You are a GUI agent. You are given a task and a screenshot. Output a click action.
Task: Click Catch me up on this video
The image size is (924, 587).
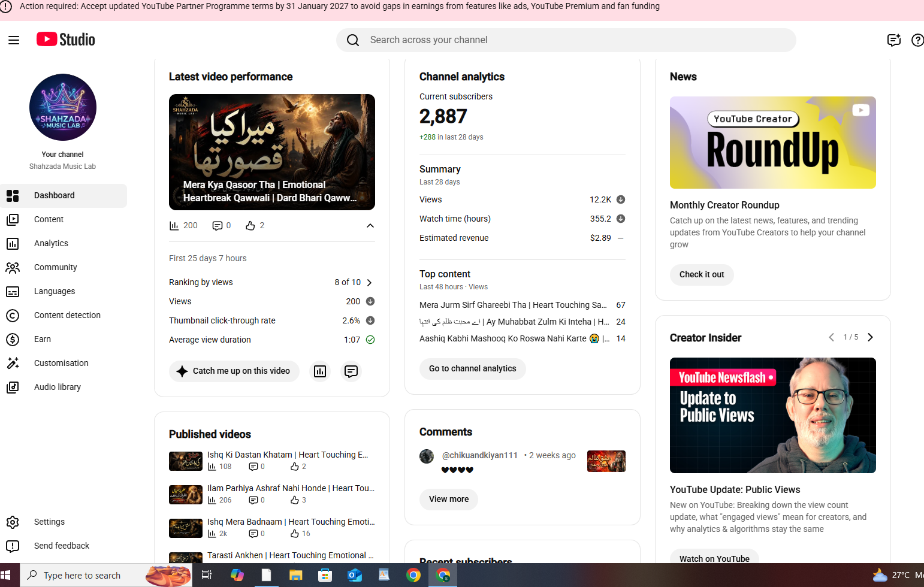(234, 371)
